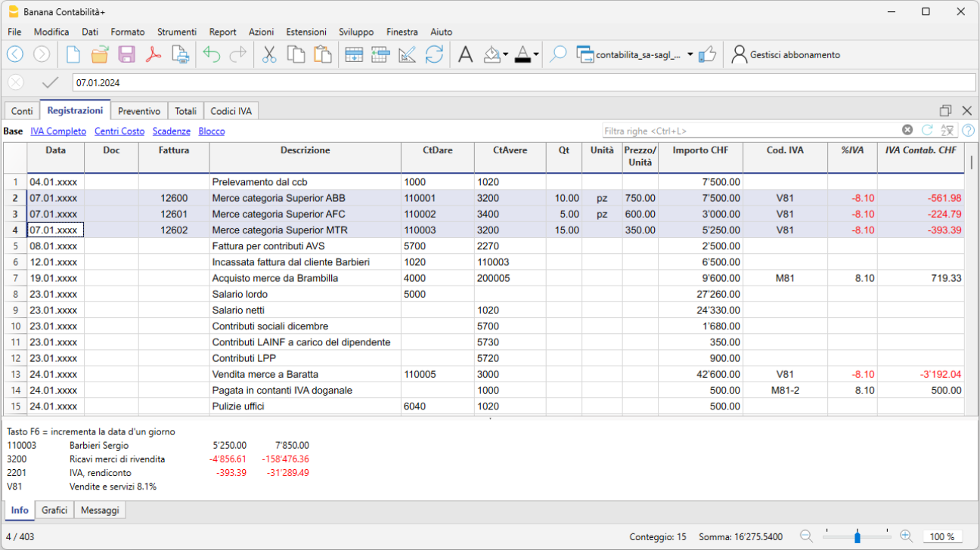Open print preview with the printer icon
980x550 pixels.
(180, 54)
